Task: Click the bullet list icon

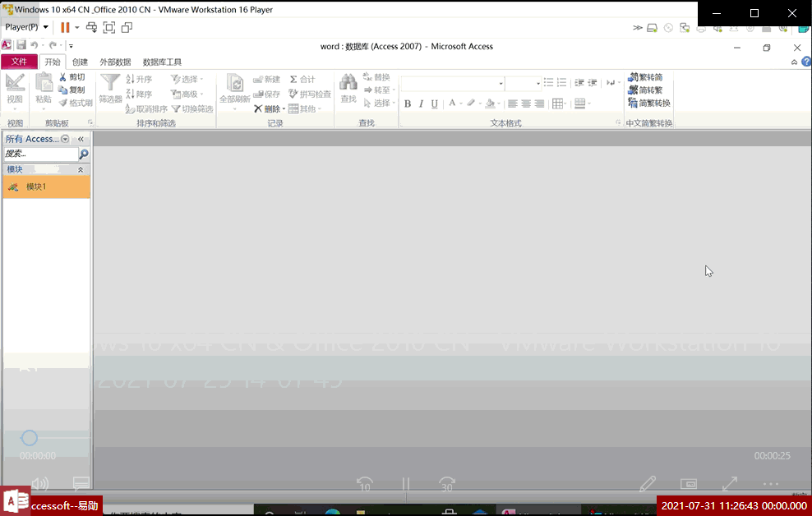Action: [548, 82]
